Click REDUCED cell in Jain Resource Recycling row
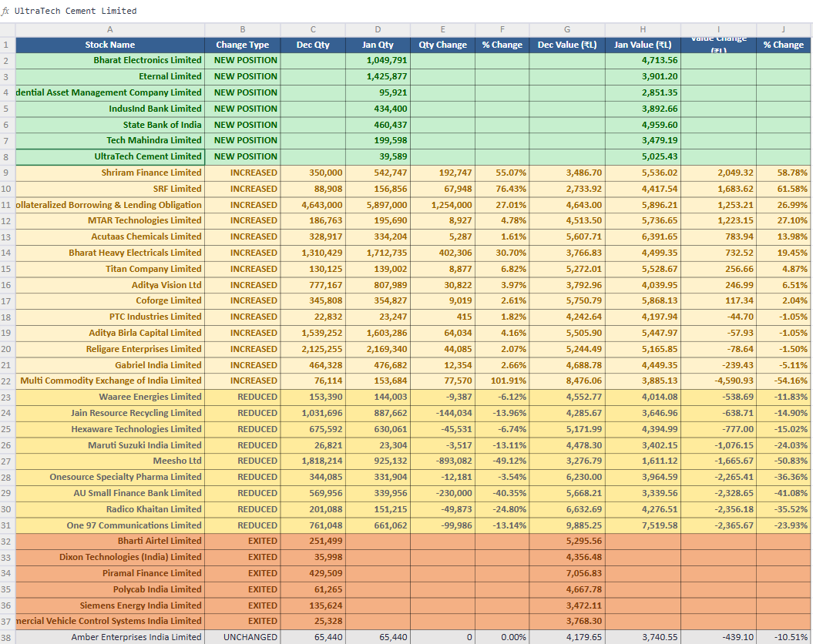The height and width of the screenshot is (644, 813). click(242, 413)
